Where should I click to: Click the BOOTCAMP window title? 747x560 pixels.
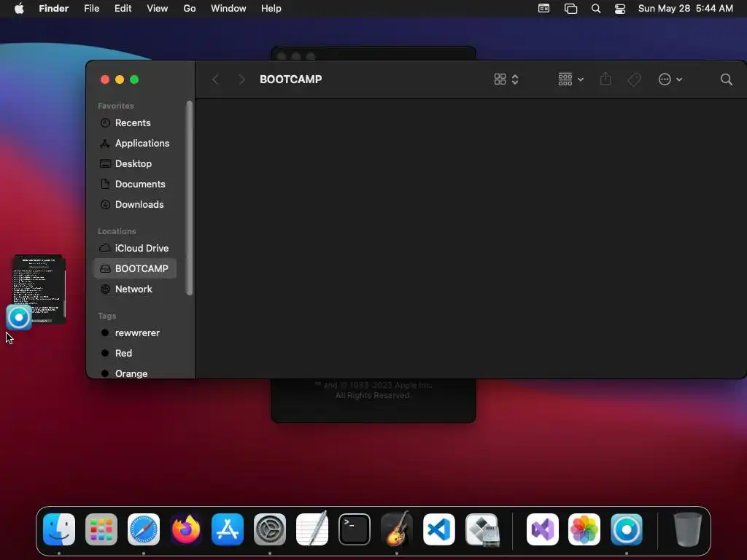(290, 79)
